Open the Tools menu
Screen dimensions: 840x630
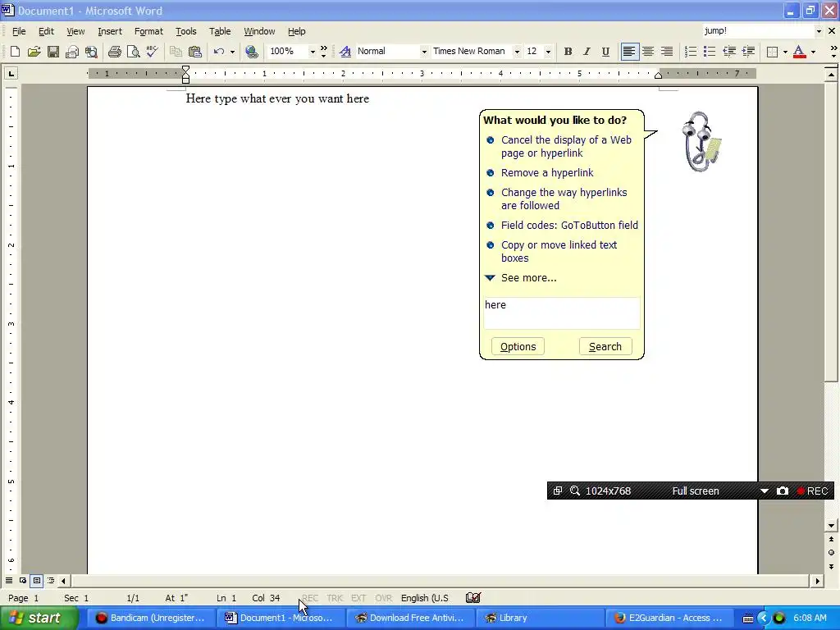pyautogui.click(x=186, y=31)
